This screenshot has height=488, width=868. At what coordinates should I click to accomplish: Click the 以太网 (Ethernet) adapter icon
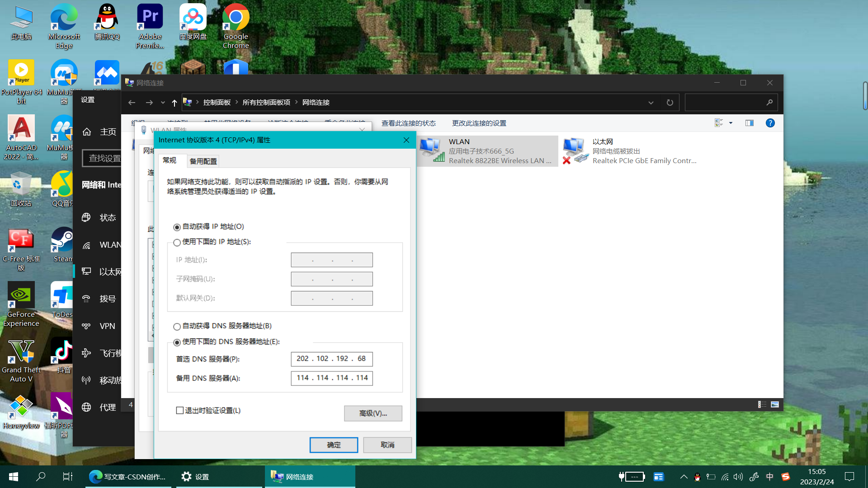tap(575, 150)
